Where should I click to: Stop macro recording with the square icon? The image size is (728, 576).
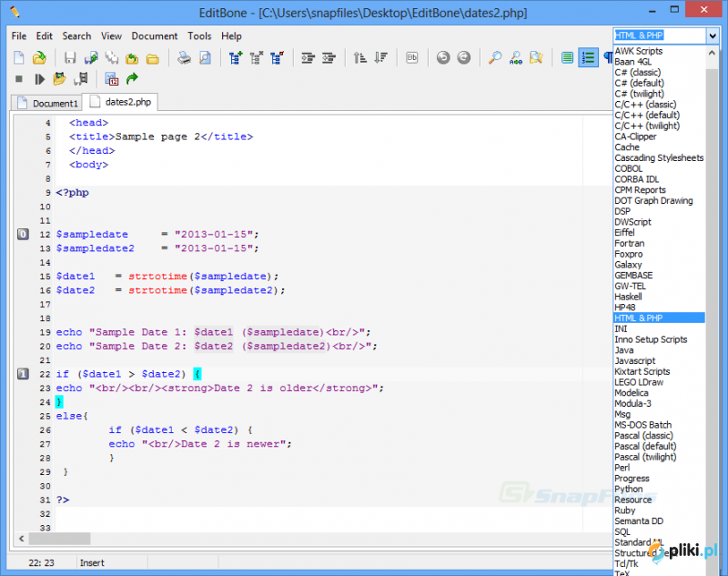[x=19, y=79]
